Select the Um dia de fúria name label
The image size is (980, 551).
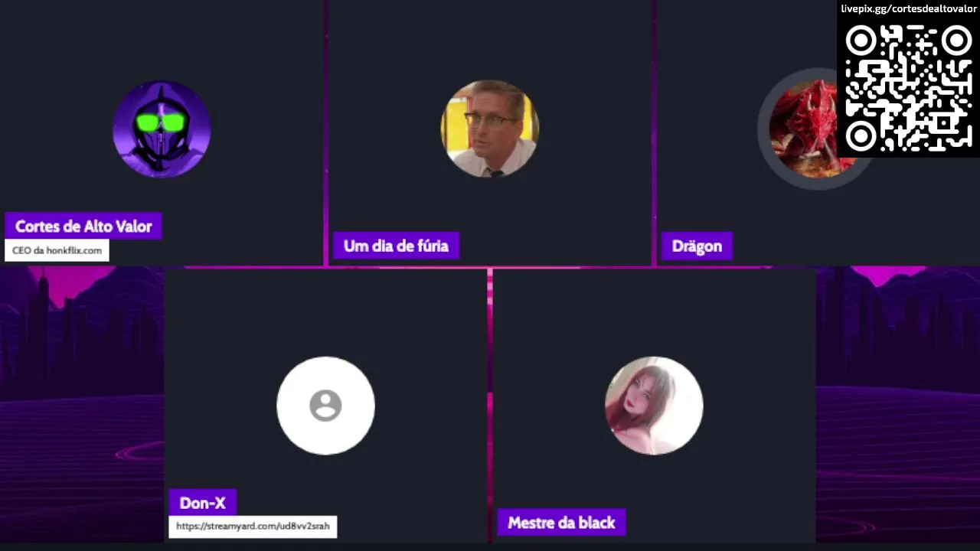pos(396,246)
